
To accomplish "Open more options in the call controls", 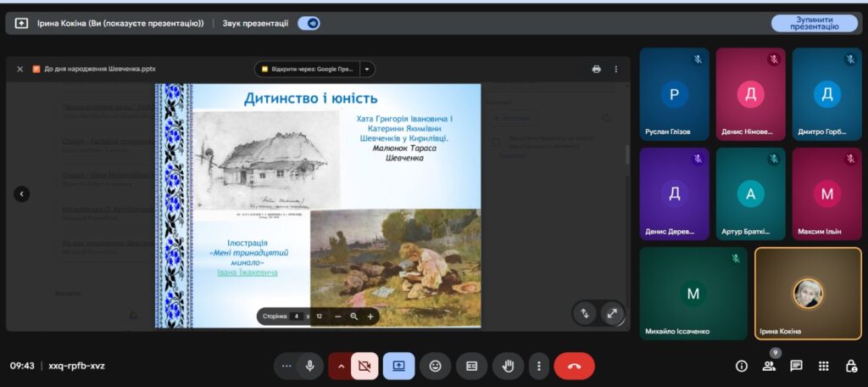I will (x=538, y=366).
